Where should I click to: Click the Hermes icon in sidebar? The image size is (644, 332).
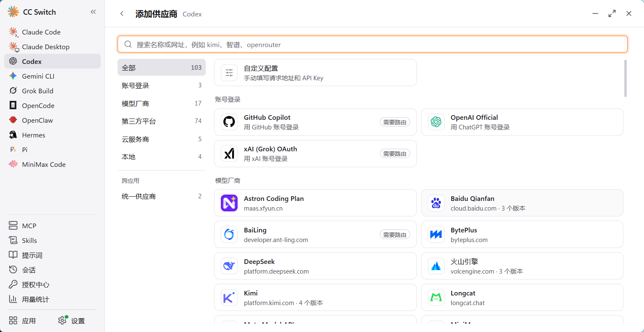point(13,135)
